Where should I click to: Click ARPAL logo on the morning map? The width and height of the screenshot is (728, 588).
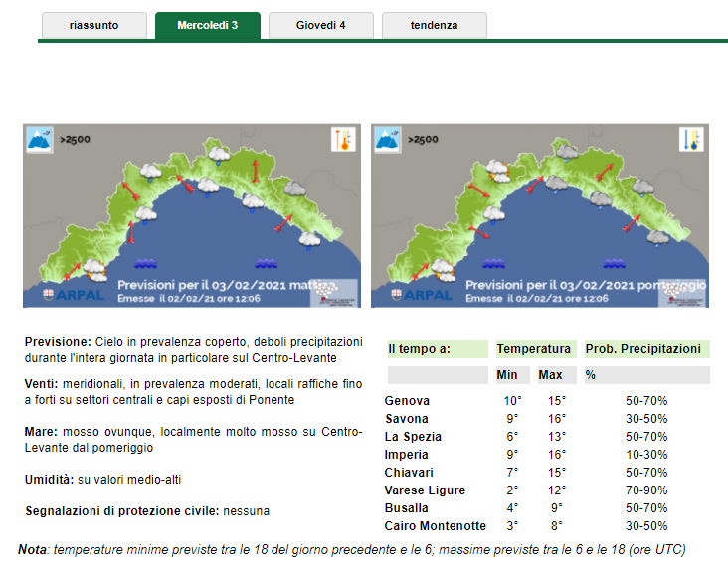[69, 295]
